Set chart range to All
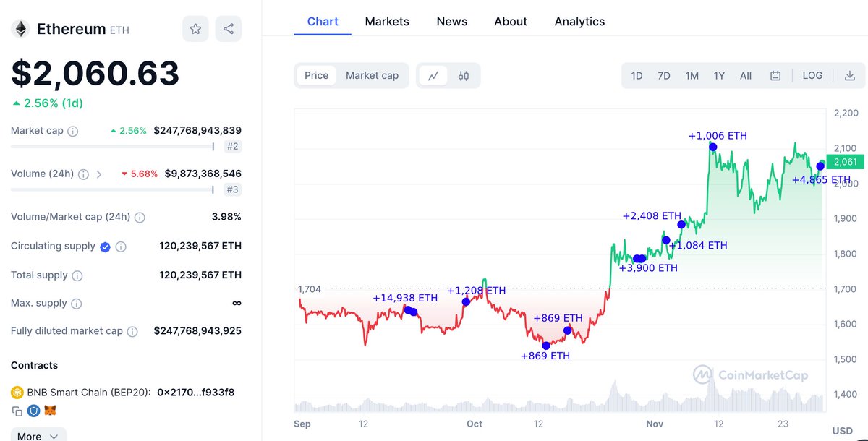The image size is (868, 441). point(746,75)
